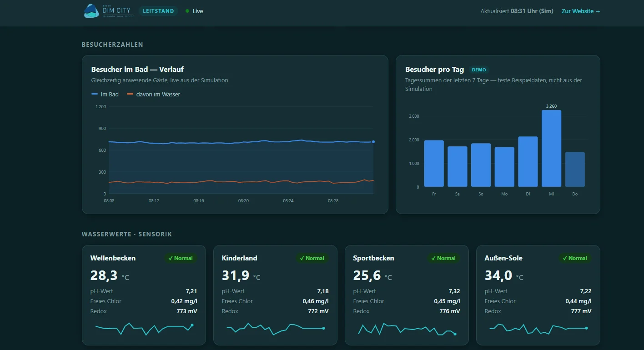Viewport: 644px width, 350px height.
Task: Click the Wellenbecken card title
Action: [x=113, y=258]
